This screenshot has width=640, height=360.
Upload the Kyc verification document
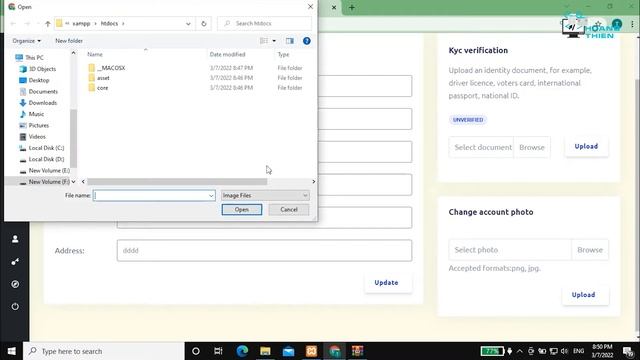tap(586, 146)
